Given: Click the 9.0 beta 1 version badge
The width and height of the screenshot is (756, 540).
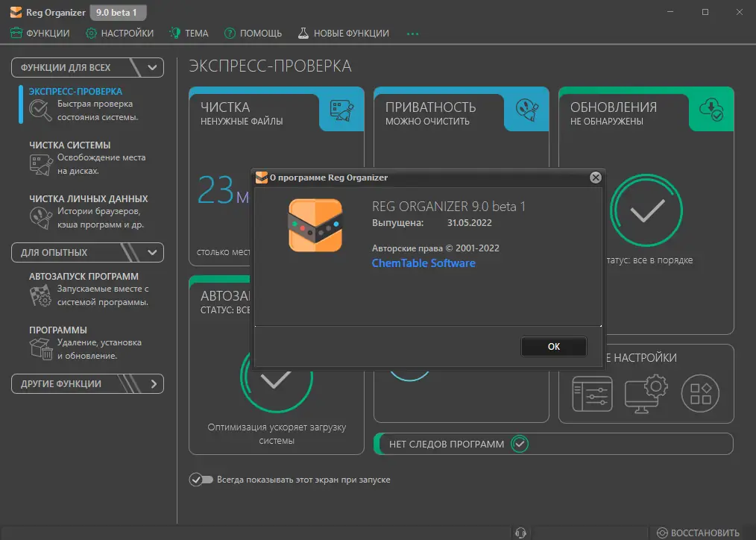Looking at the screenshot, I should (x=117, y=13).
